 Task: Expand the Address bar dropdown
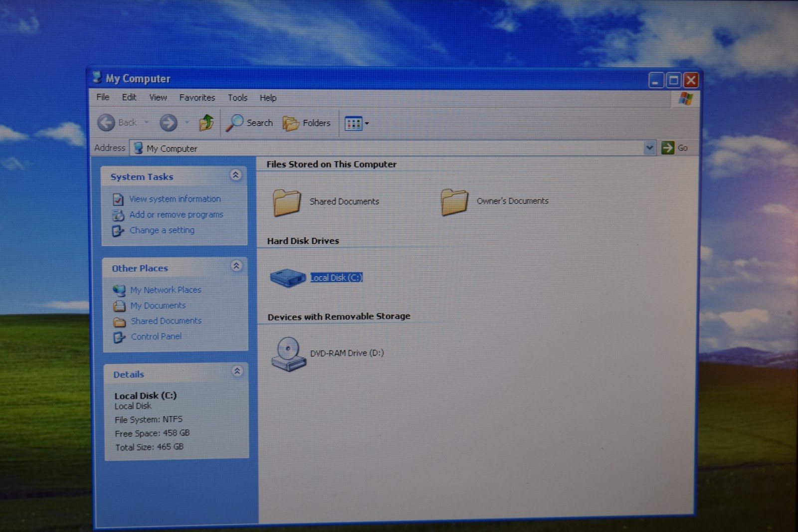(x=649, y=148)
